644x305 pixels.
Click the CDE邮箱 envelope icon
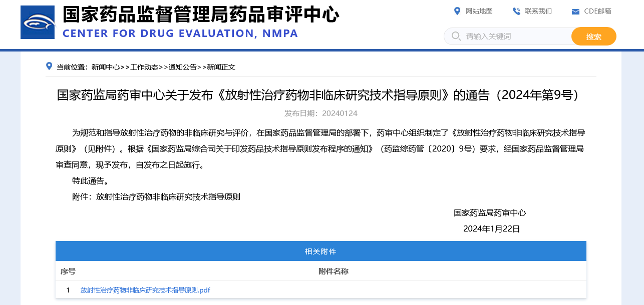coord(575,11)
